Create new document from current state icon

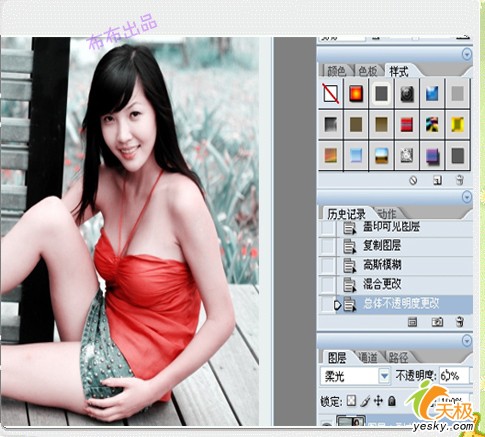pyautogui.click(x=413, y=322)
